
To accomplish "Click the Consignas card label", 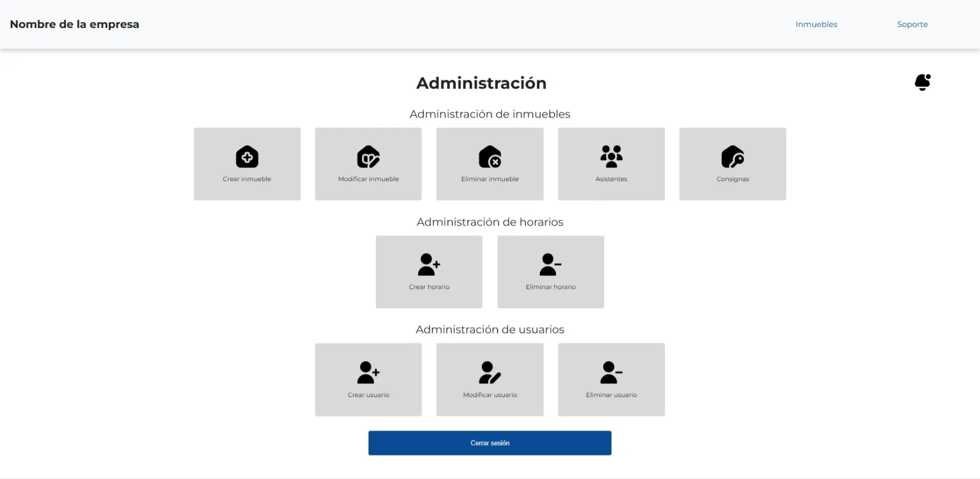I will click(733, 179).
